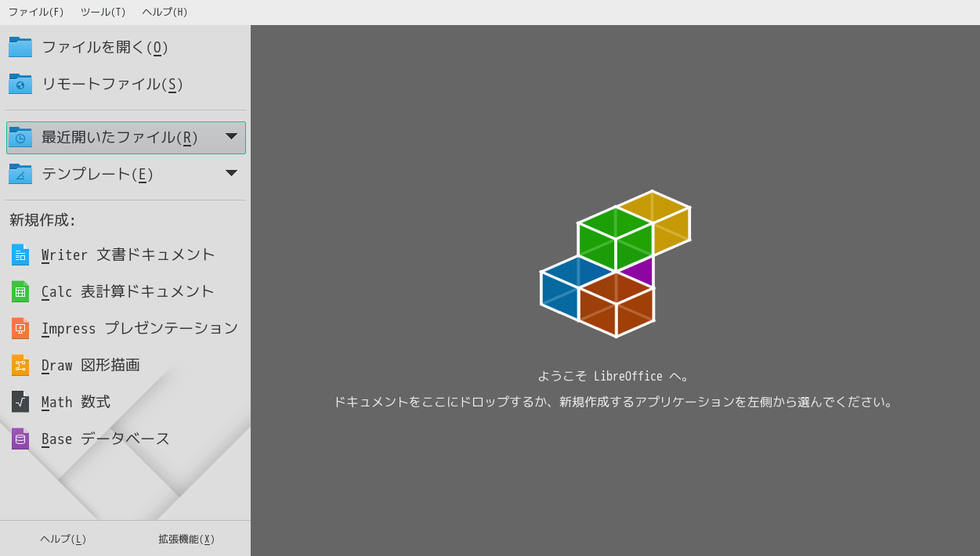Click the ヘルプ(L) button
Image resolution: width=980 pixels, height=556 pixels.
(63, 539)
